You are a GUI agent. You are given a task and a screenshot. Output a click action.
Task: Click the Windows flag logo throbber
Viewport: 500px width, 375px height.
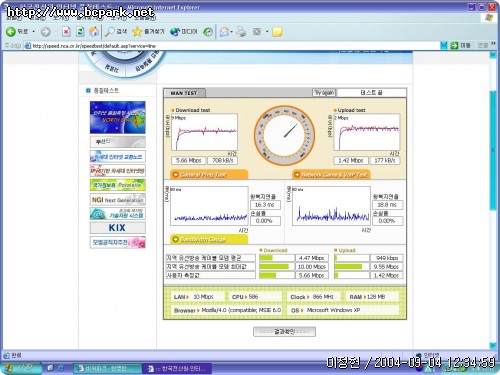pyautogui.click(x=489, y=18)
